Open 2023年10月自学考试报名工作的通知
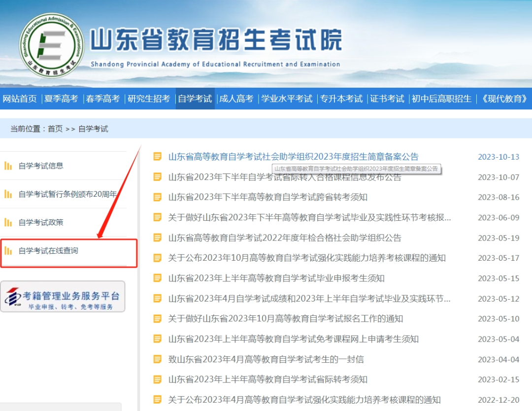 (285, 318)
